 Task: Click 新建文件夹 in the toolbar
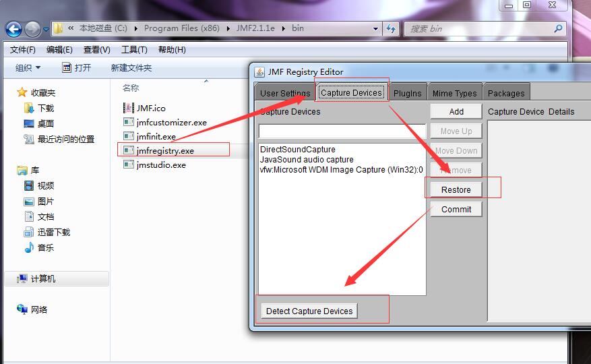131,68
